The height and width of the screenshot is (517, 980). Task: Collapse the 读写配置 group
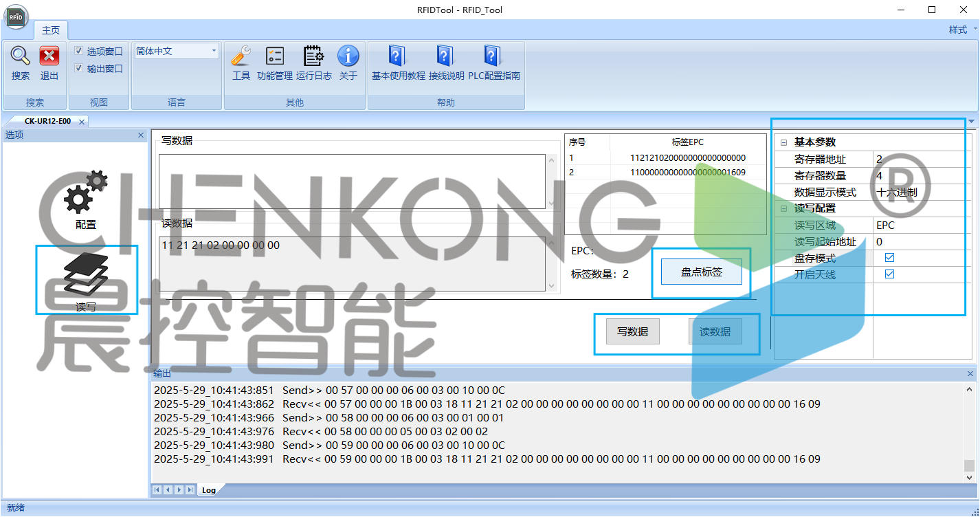[783, 208]
